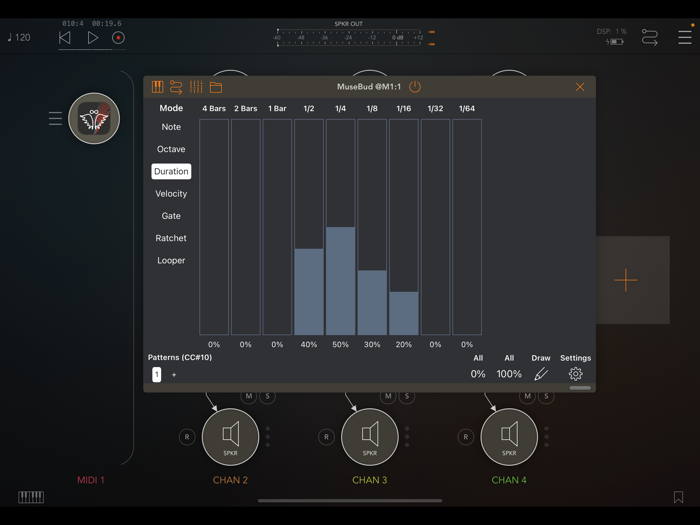Adjust the 1/16 duration probability bar
This screenshot has height=525, width=700.
tap(404, 227)
